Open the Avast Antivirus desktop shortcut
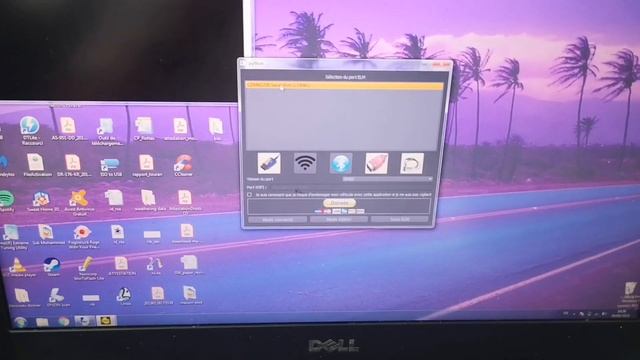The image size is (640, 360). [79, 202]
